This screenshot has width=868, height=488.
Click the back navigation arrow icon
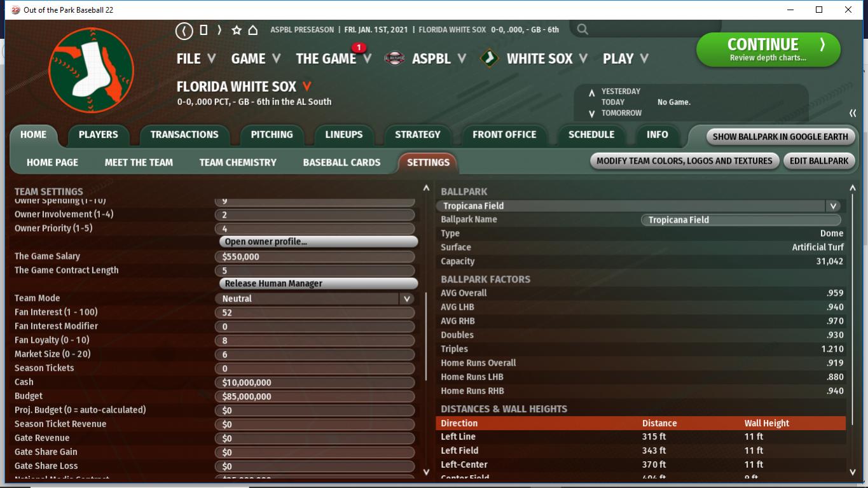(x=184, y=30)
